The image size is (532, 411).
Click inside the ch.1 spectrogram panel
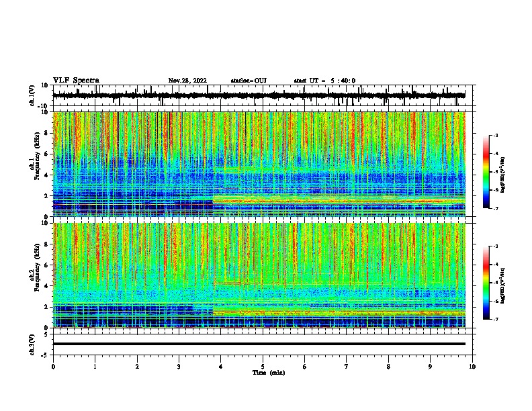(259, 164)
